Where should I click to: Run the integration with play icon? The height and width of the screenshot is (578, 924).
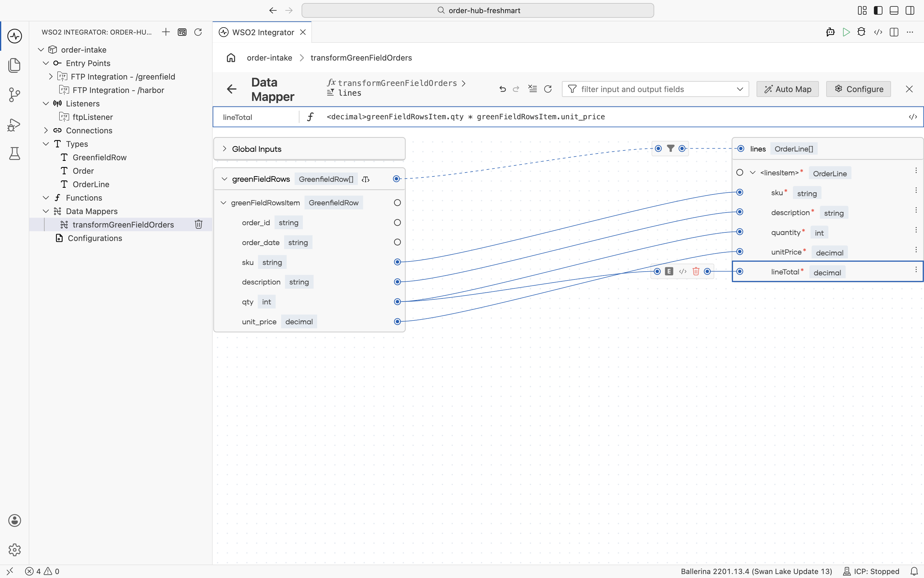(846, 32)
